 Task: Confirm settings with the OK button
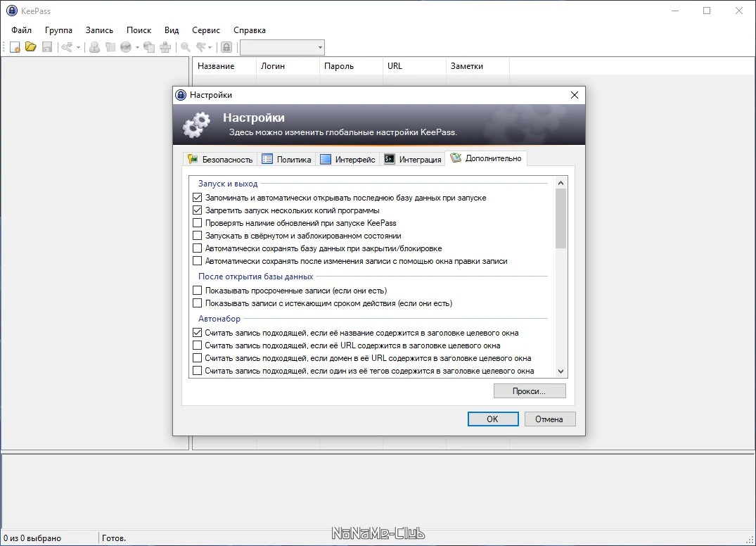point(493,419)
